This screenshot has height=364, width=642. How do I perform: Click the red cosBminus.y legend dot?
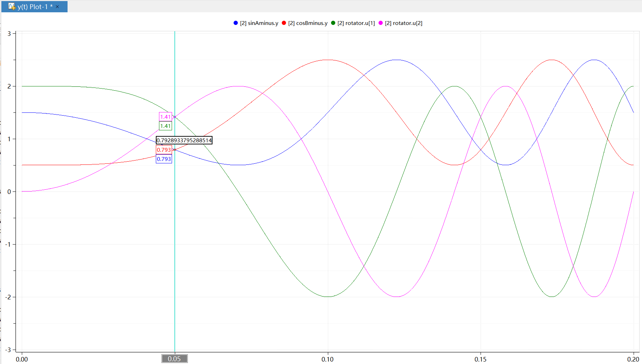[284, 23]
